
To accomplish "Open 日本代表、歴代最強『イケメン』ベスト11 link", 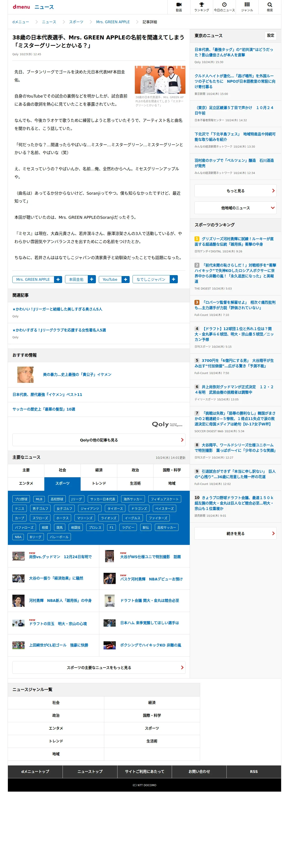I will 47,395.
